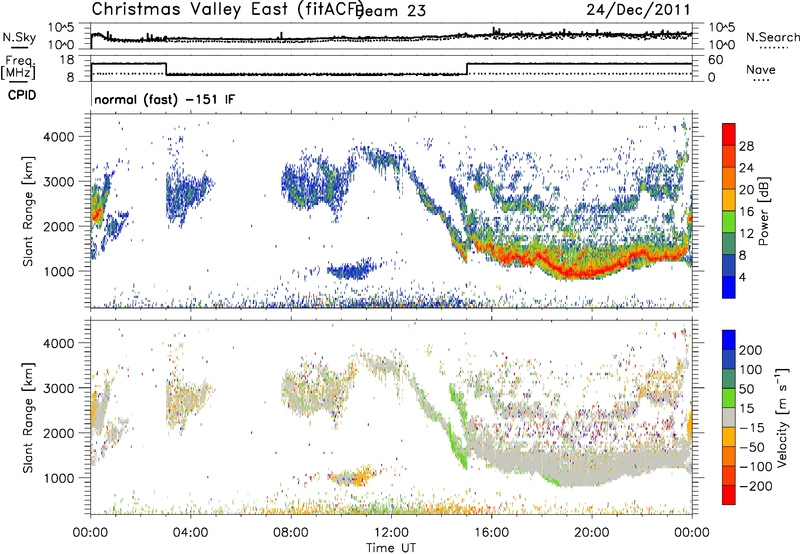The height and width of the screenshot is (554, 800).
Task: Click the '2000' tick on the velocity panel axis
Action: click(x=59, y=433)
